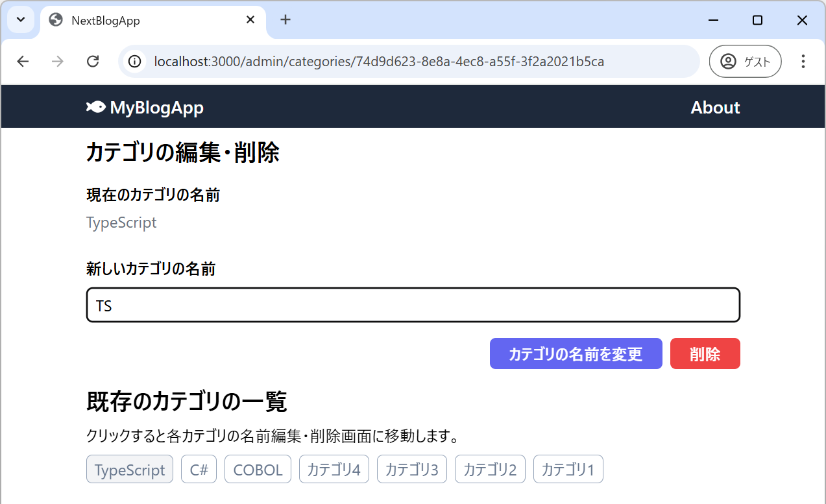Viewport: 826px width, 504px height.
Task: Go to MyBlogApp home link
Action: (156, 108)
